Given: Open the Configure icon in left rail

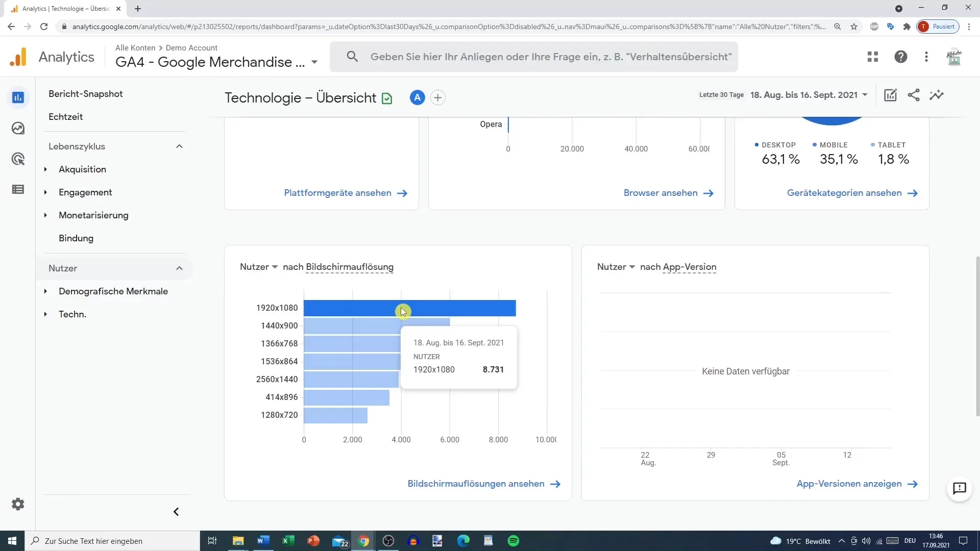Looking at the screenshot, I should coord(18,189).
